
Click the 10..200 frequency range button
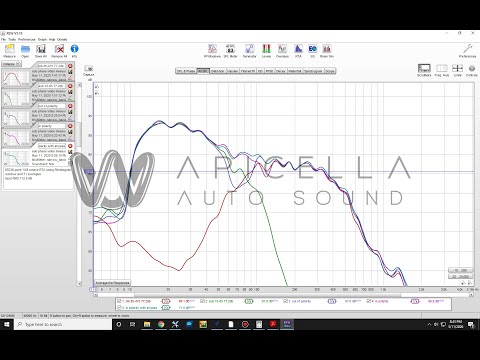[460, 270]
